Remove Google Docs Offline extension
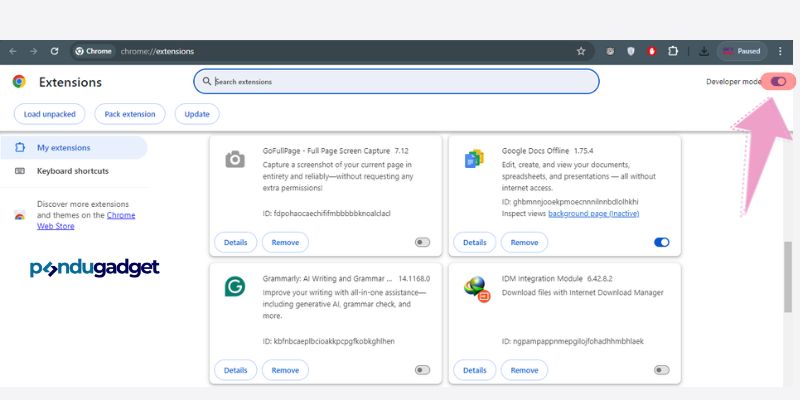This screenshot has height=400, width=800. 524,242
